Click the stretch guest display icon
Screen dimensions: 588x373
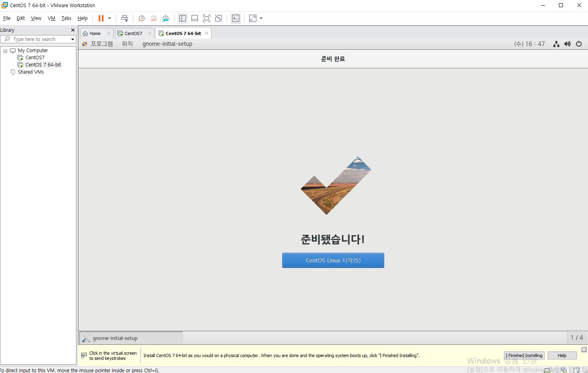(253, 18)
